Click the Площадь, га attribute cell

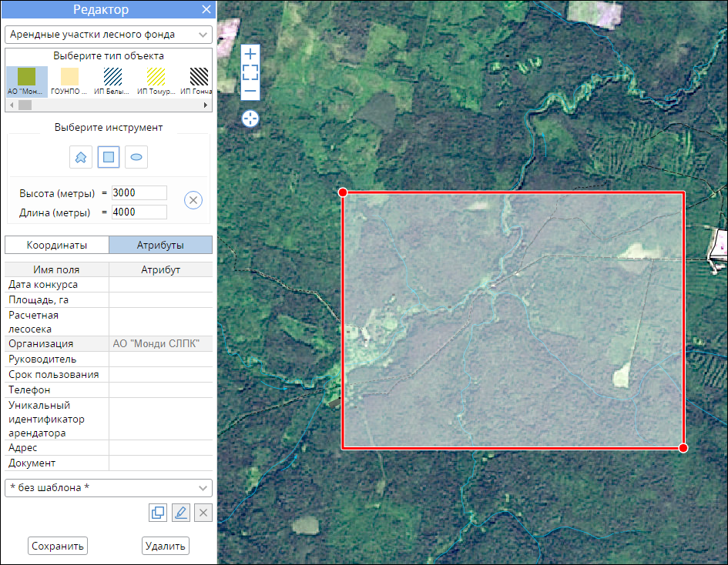tap(161, 300)
